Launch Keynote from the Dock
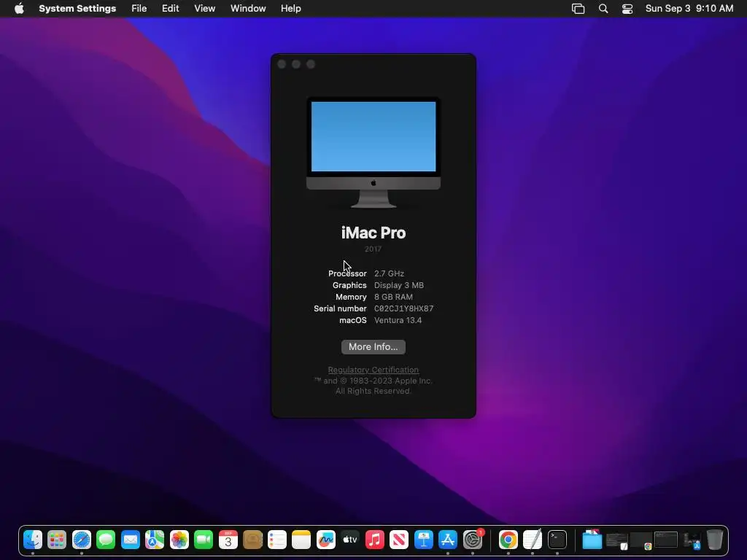This screenshot has height=560, width=747. pyautogui.click(x=424, y=540)
